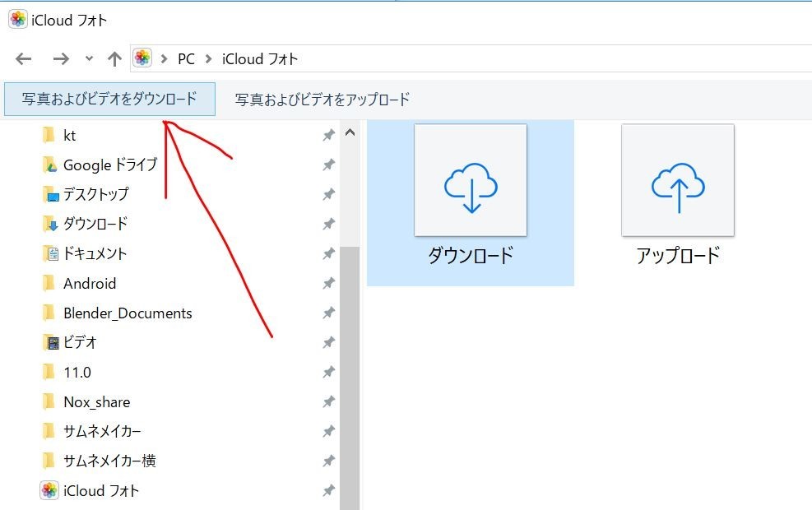Click the pin icon beside iCloud フォト
This screenshot has width=812, height=510.
tap(328, 490)
